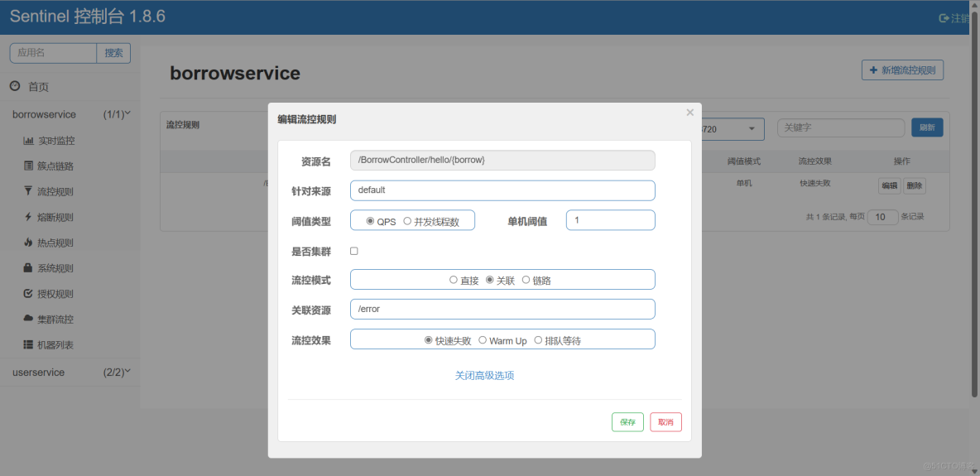Choose 链路 flow control mode

[526, 280]
